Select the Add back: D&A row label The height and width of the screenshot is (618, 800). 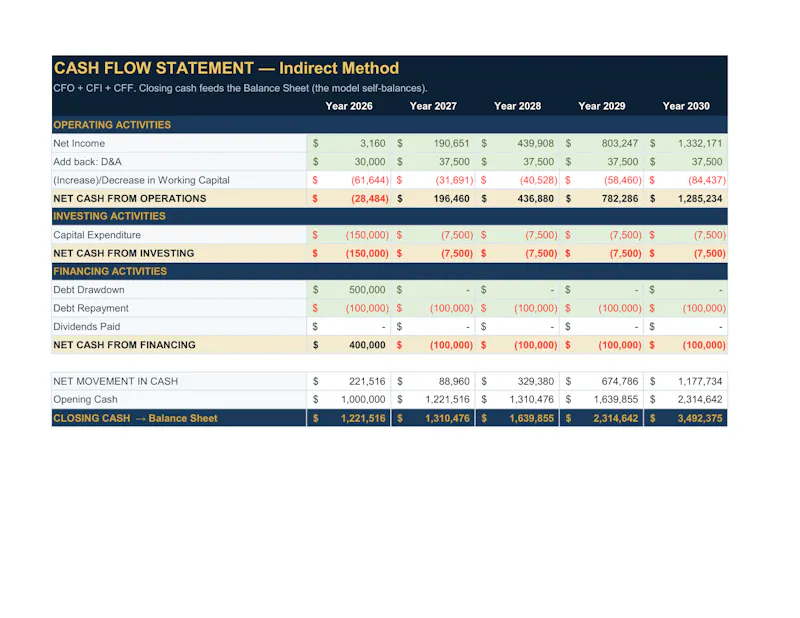click(87, 162)
